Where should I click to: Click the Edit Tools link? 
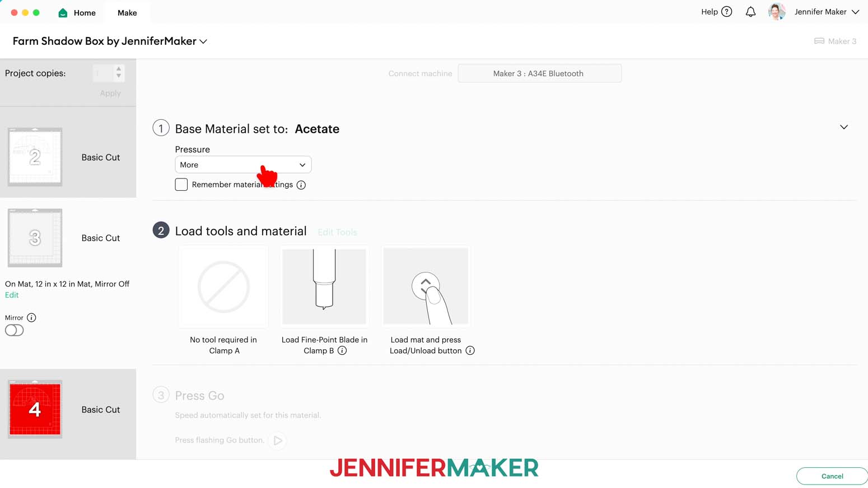[337, 232]
